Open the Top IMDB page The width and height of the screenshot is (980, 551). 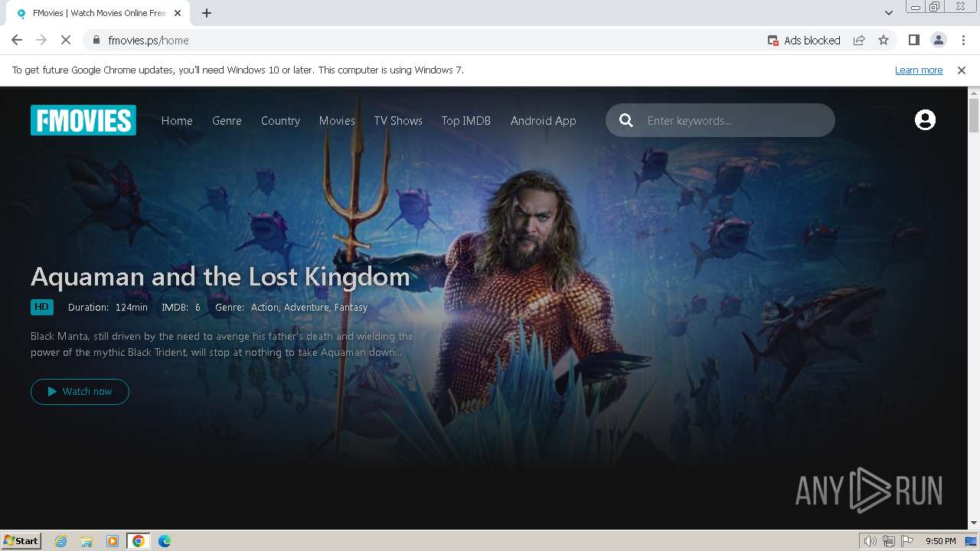coord(465,120)
